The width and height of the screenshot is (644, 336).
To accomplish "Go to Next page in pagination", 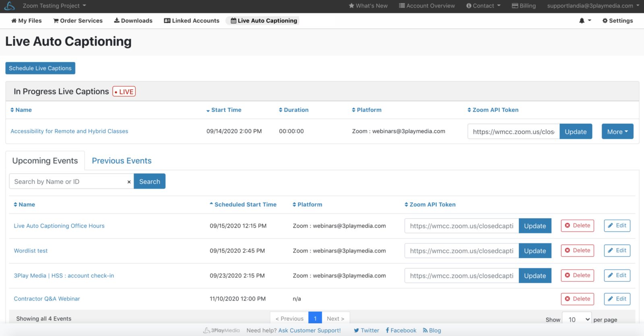I will pyautogui.click(x=336, y=318).
